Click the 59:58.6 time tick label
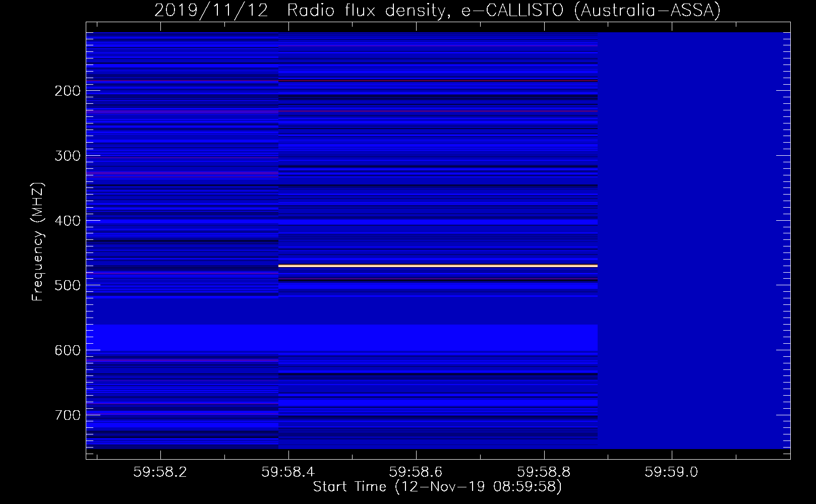This screenshot has width=816, height=504. [x=416, y=472]
